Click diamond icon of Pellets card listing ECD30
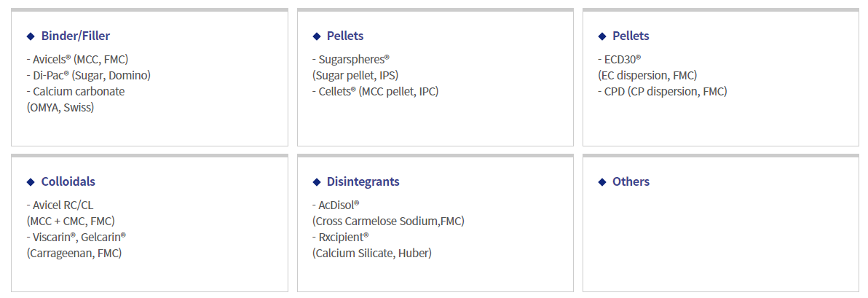The image size is (868, 298). pyautogui.click(x=602, y=36)
